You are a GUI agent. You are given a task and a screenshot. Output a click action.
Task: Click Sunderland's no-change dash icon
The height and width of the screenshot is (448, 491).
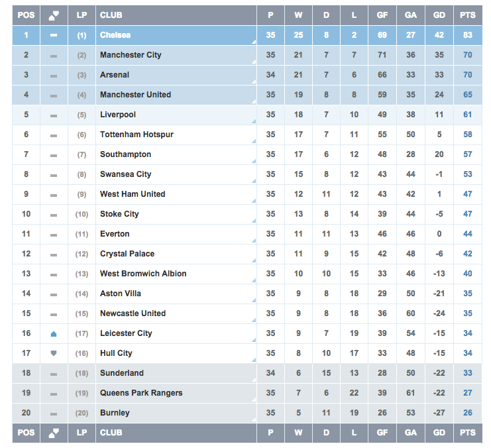click(x=54, y=374)
